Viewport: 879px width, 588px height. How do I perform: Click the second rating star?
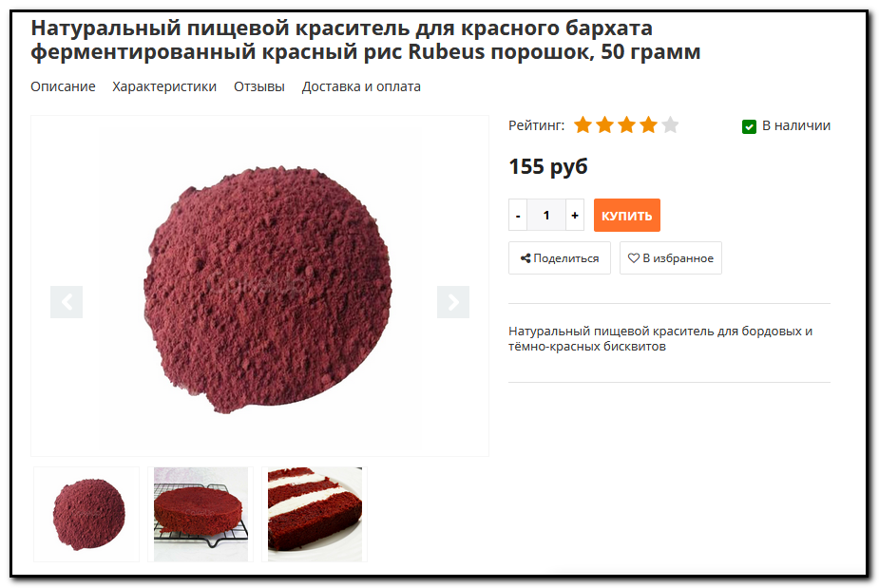[605, 125]
